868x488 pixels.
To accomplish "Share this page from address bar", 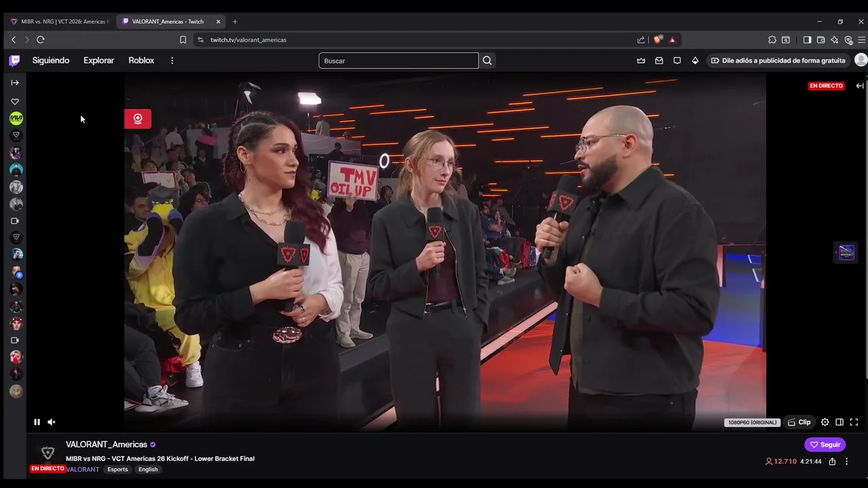I will click(641, 40).
